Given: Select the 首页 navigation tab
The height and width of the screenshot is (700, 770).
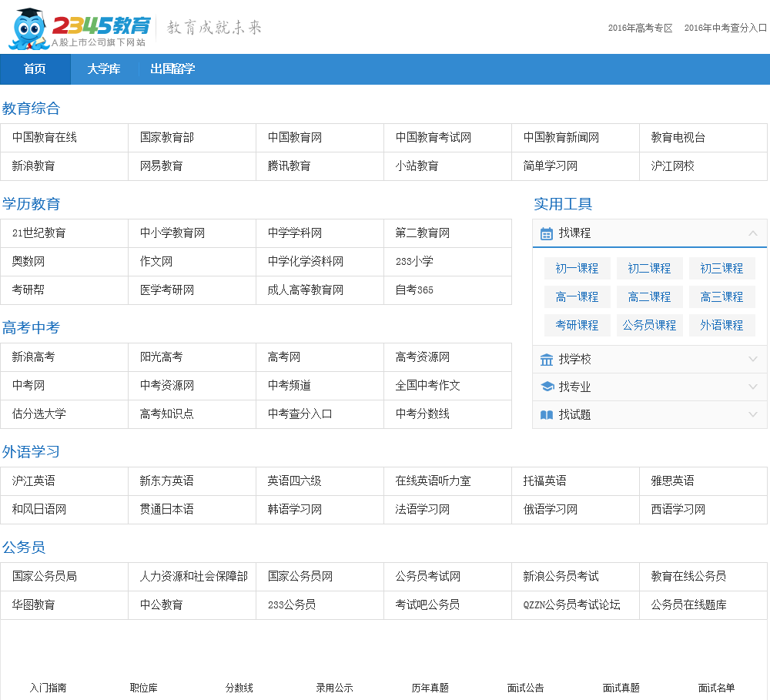Looking at the screenshot, I should click(x=35, y=69).
